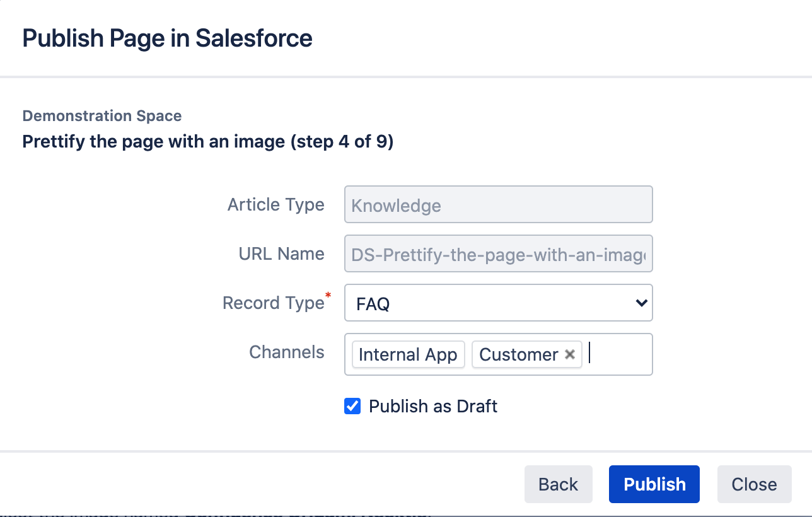Toggle the Publish as Draft checkbox

[x=352, y=406]
